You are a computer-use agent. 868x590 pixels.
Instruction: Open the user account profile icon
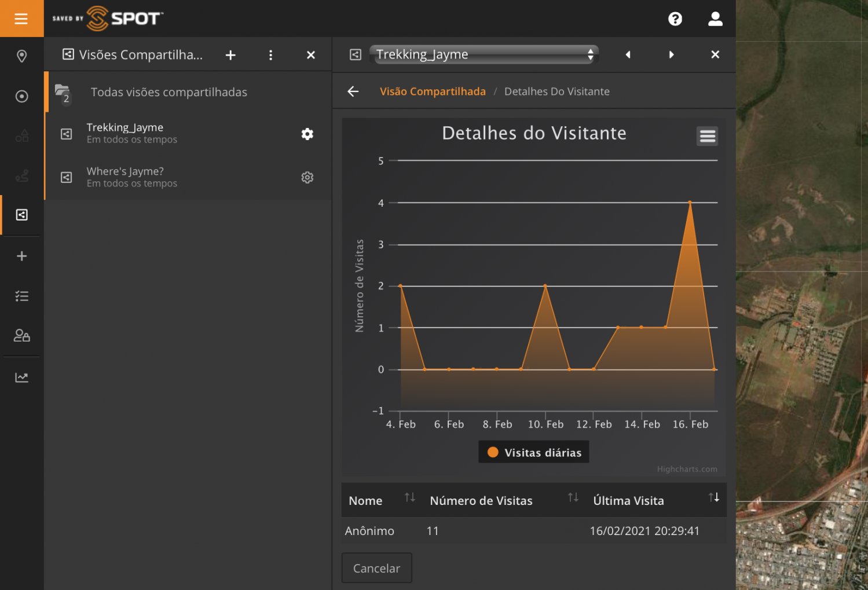point(715,19)
